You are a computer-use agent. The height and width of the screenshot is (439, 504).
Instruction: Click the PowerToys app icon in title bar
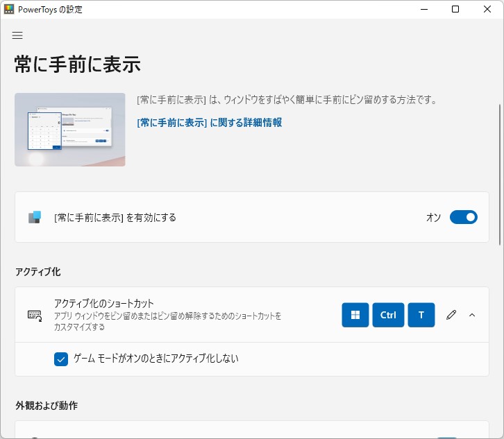point(9,9)
